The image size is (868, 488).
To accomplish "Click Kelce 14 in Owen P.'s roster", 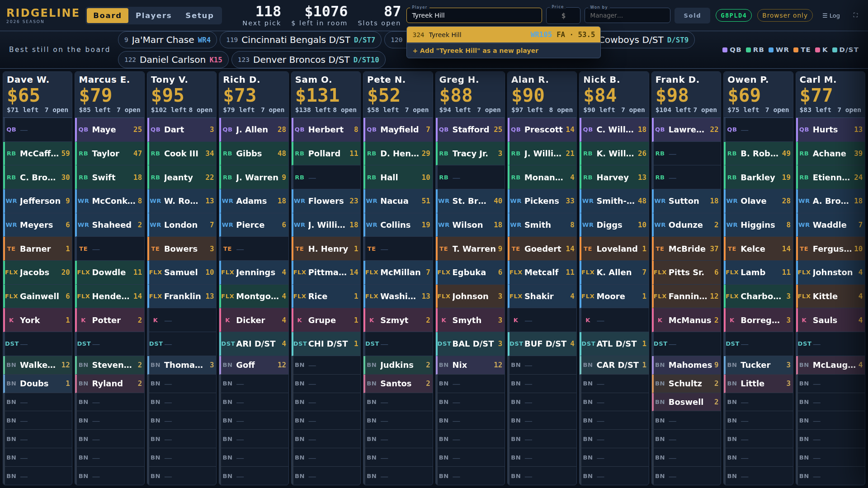I will pyautogui.click(x=758, y=249).
